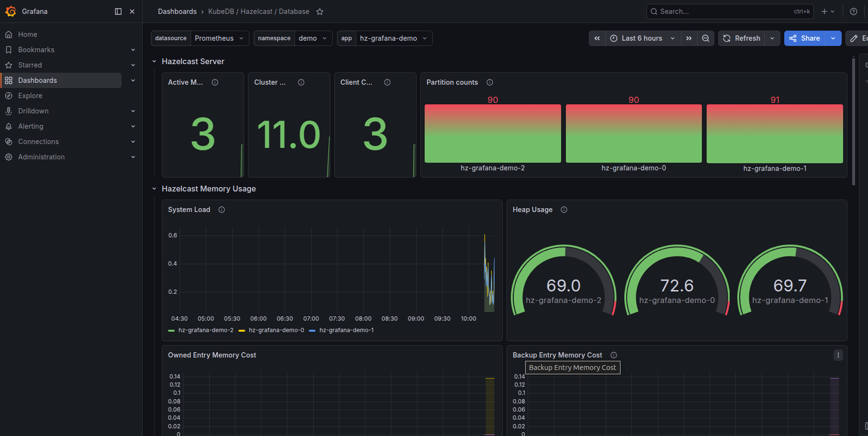
Task: Click the Active Members value 3
Action: (x=203, y=134)
